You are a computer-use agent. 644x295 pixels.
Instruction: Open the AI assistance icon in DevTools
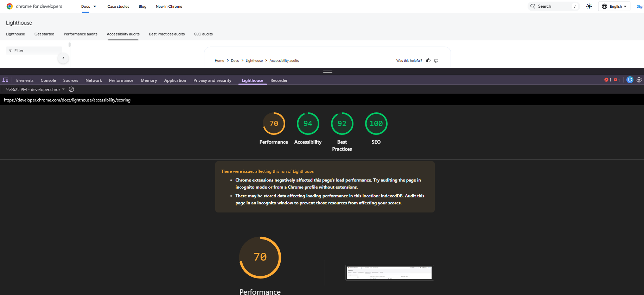630,80
